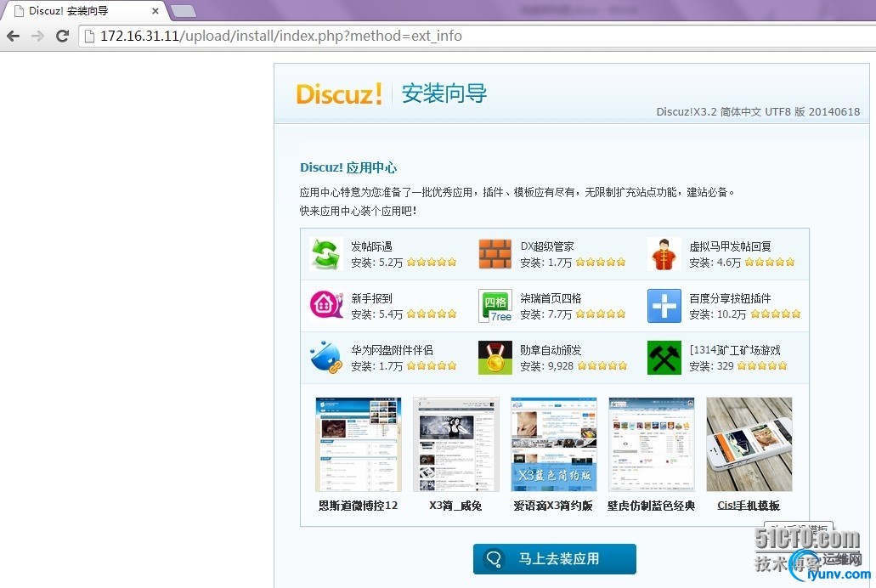Click the 安装: 7.7万 install count text
876x588 pixels.
click(x=545, y=314)
